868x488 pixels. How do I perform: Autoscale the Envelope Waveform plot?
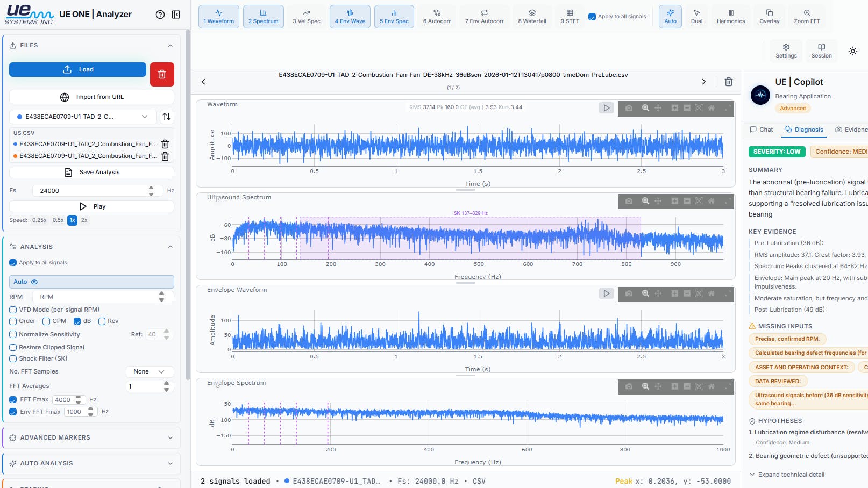(699, 293)
